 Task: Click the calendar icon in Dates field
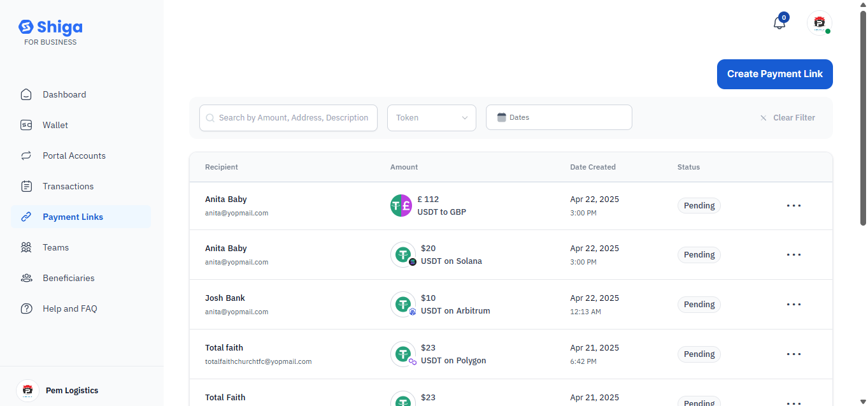tap(501, 117)
